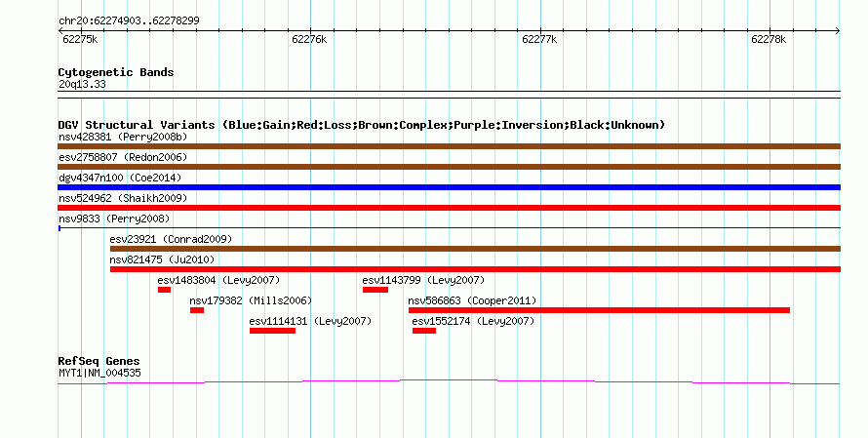The image size is (868, 438).
Task: Select the small red nsv179382 bar
Action: tap(197, 310)
